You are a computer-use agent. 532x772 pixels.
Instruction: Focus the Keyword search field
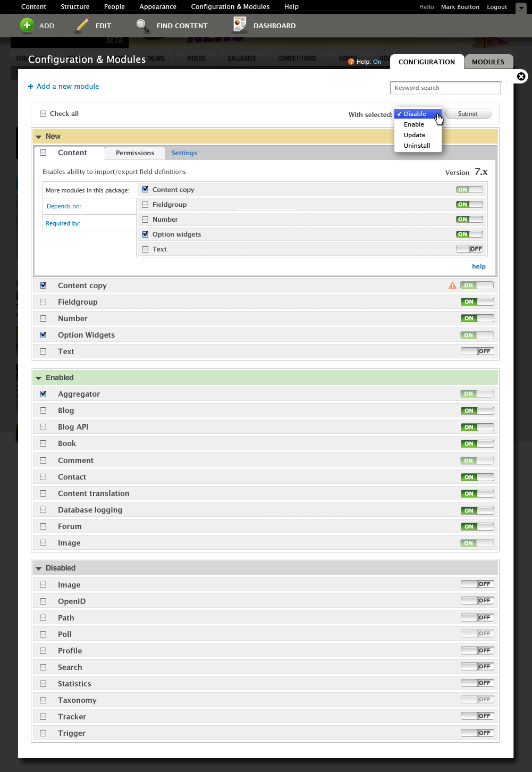pyautogui.click(x=445, y=88)
